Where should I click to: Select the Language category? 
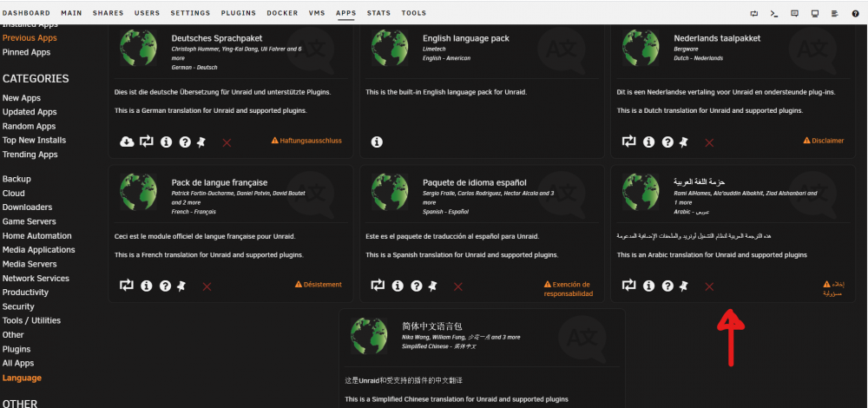[x=22, y=378]
